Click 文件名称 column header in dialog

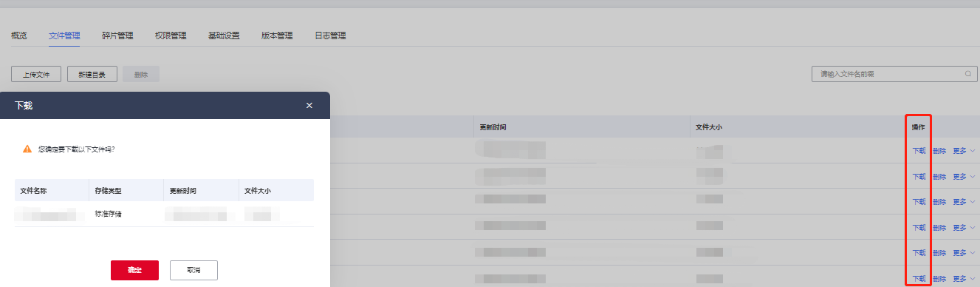click(x=34, y=191)
